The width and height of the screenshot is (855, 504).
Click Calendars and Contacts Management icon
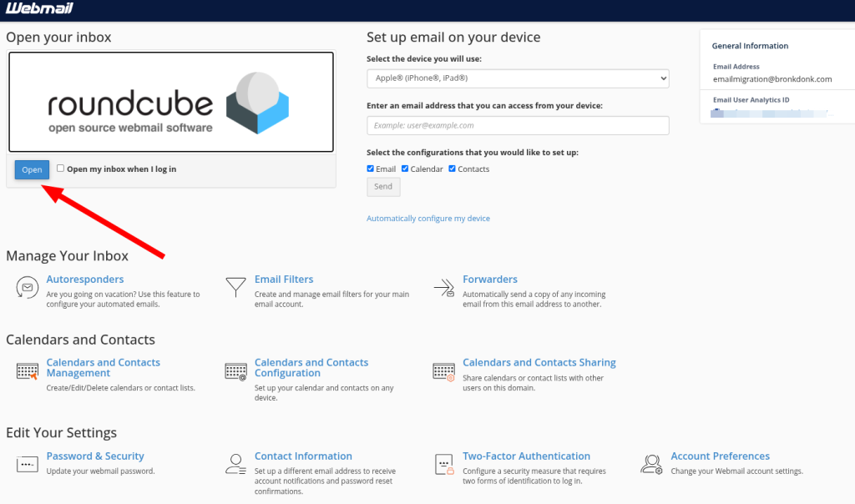click(28, 371)
